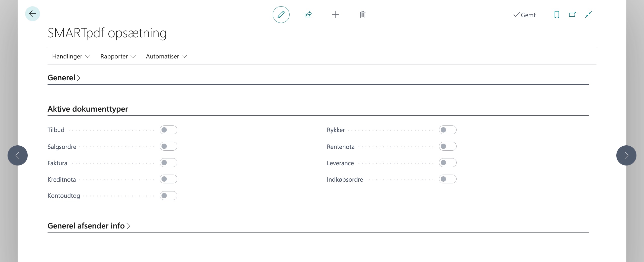Click the trash can delete icon
This screenshot has width=644, height=262.
(363, 15)
